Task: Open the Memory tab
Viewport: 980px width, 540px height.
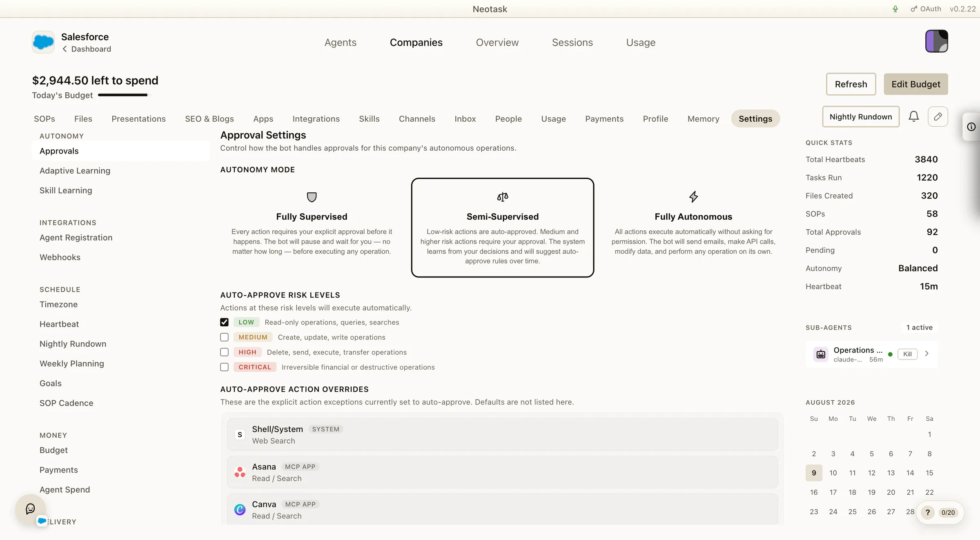Action: tap(703, 119)
